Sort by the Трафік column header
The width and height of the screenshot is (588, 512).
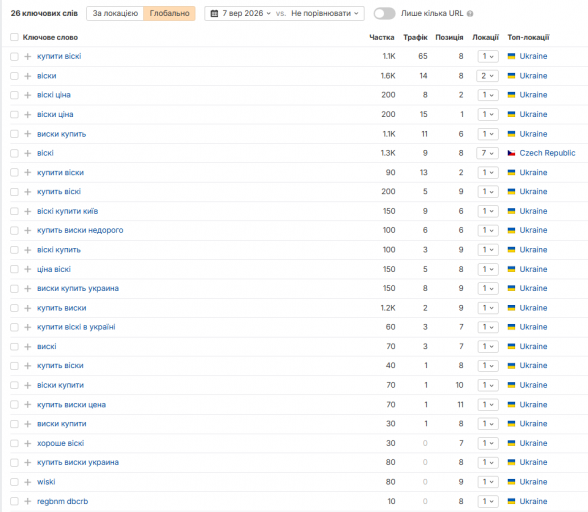pyautogui.click(x=415, y=37)
